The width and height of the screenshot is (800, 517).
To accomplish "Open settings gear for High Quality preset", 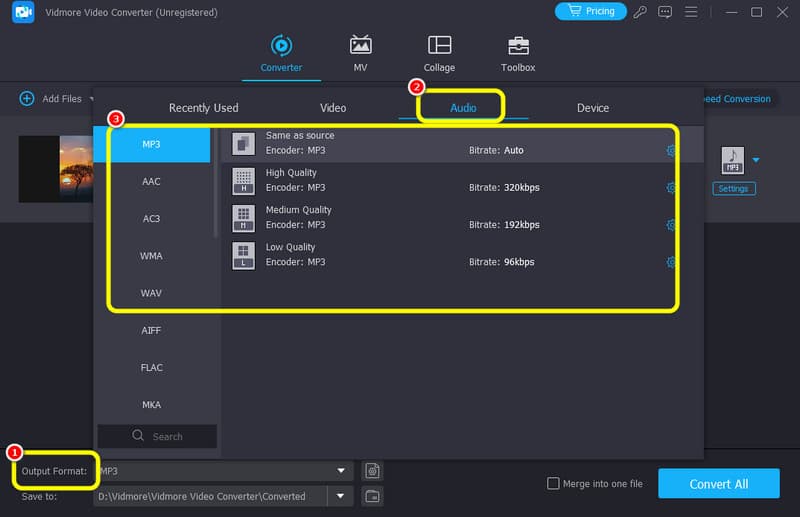I will pos(671,188).
